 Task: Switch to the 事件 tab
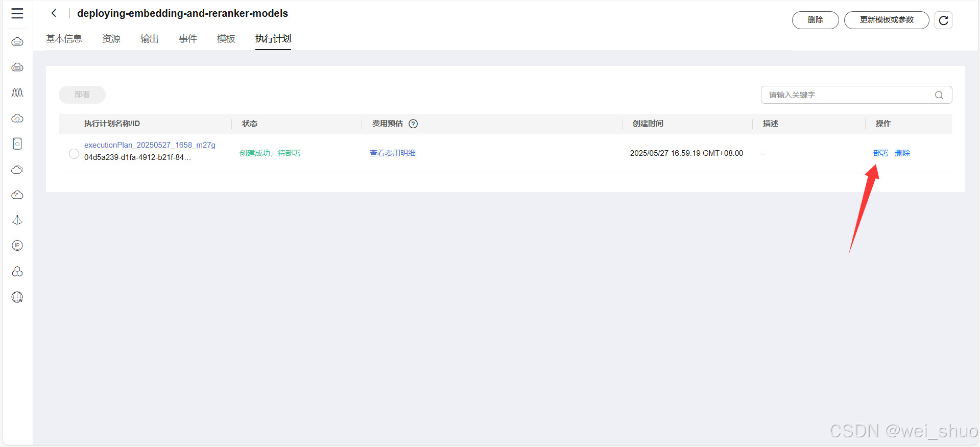click(188, 39)
